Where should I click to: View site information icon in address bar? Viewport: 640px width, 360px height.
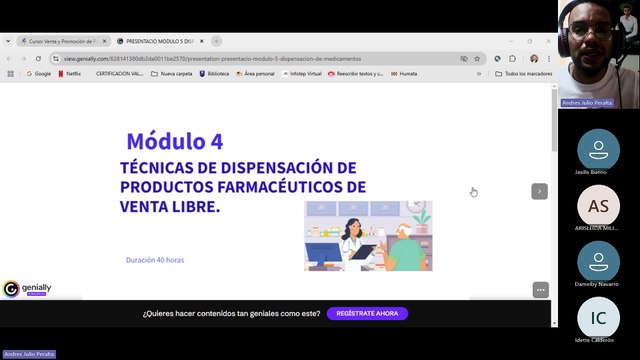[56, 59]
